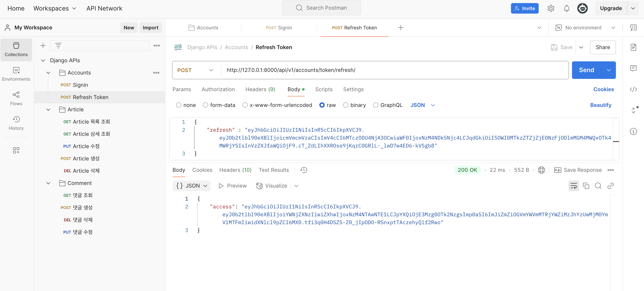Open response more options menu
The height and width of the screenshot is (291, 644).
(610, 170)
